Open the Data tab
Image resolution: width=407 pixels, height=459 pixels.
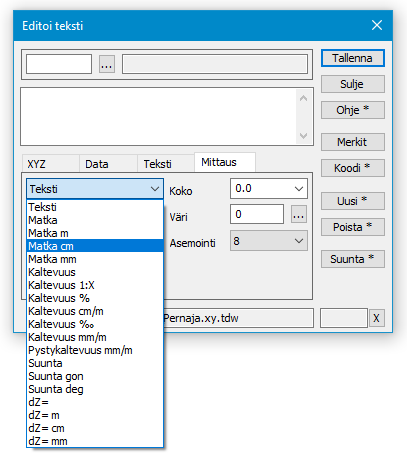tap(108, 164)
